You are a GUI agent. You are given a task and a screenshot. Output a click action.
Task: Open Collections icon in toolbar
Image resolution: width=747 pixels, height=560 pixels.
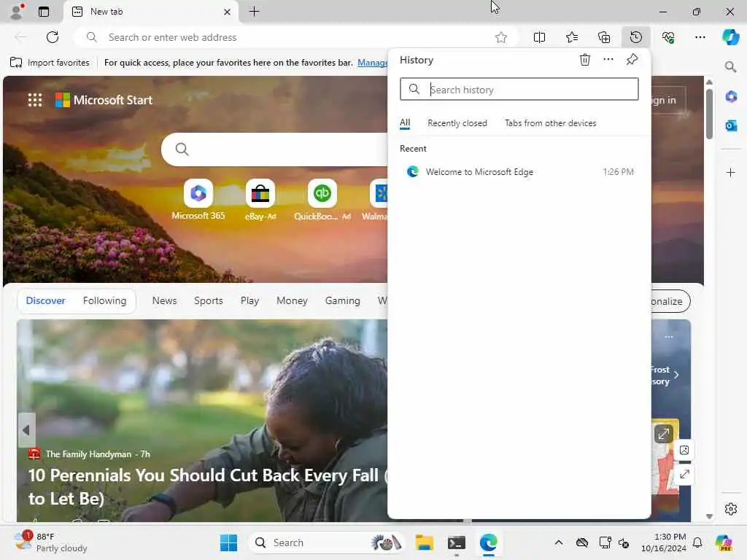pyautogui.click(x=604, y=37)
